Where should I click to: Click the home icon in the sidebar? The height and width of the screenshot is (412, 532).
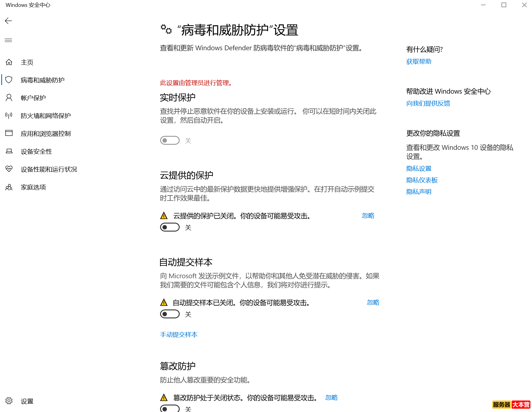click(9, 62)
